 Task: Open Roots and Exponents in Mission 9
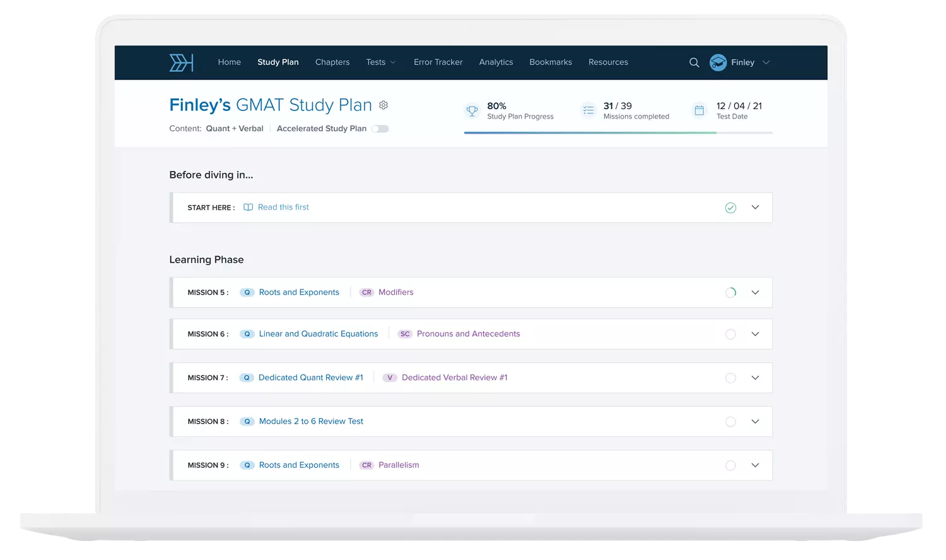pyautogui.click(x=299, y=465)
